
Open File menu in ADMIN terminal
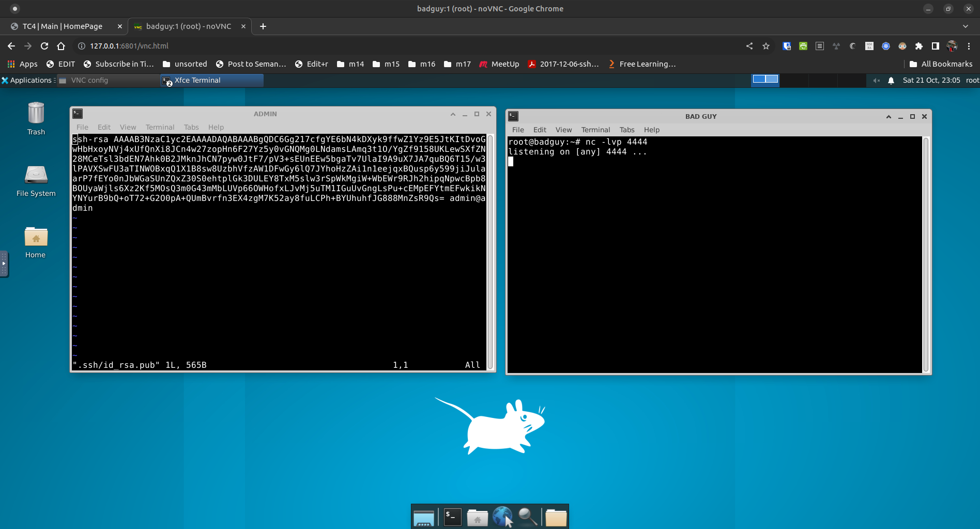82,127
